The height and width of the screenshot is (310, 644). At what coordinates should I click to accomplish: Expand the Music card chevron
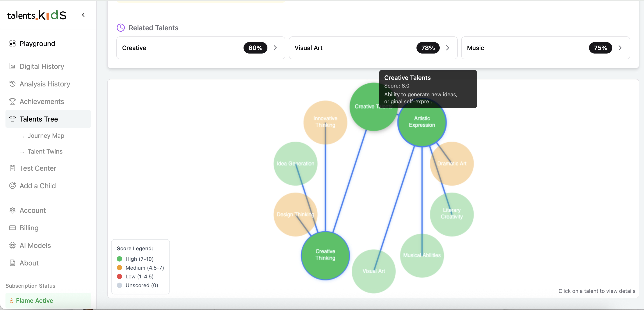click(620, 48)
